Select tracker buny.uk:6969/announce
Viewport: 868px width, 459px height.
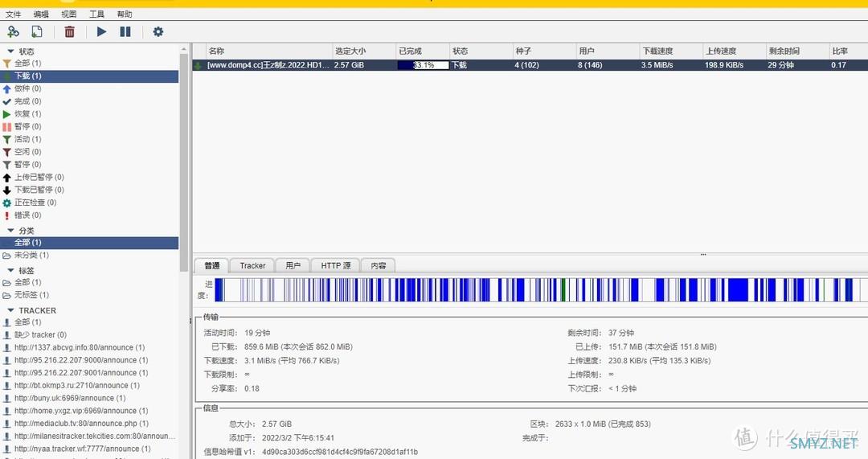pyautogui.click(x=89, y=398)
